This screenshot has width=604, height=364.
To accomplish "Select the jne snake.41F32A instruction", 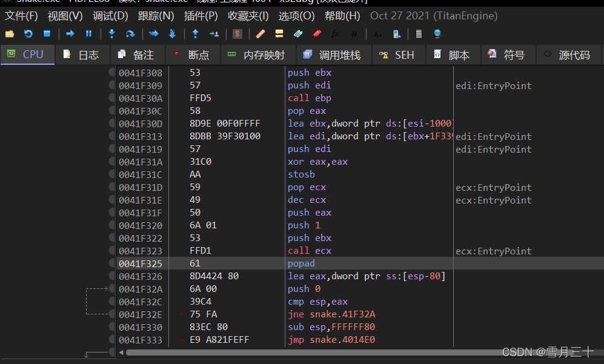I will pos(331,314).
